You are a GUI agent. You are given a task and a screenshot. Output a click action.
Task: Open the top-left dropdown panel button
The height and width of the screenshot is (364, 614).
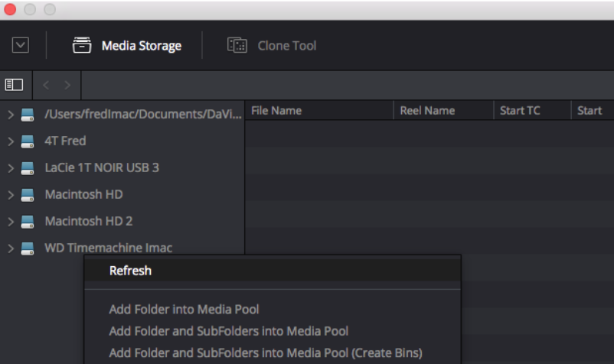21,46
